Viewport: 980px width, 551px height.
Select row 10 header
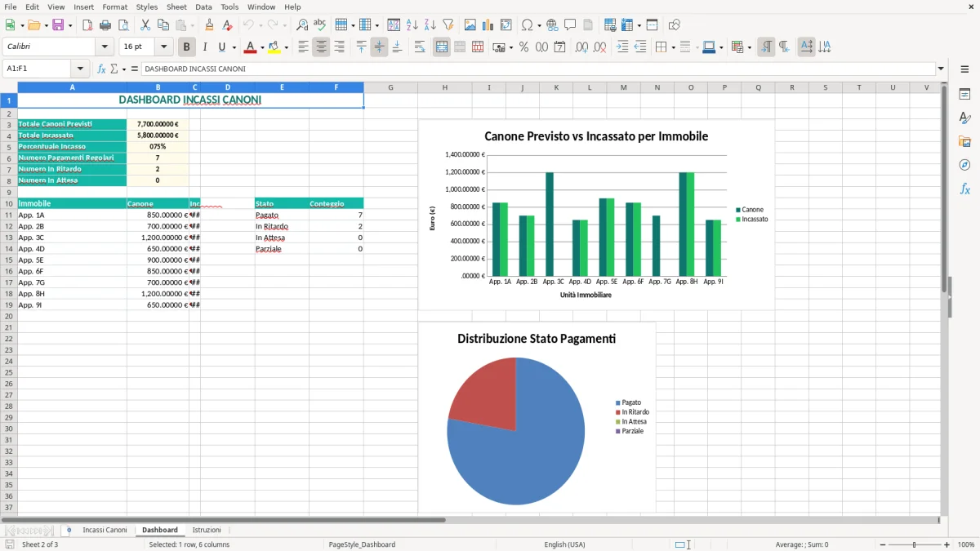(9, 203)
